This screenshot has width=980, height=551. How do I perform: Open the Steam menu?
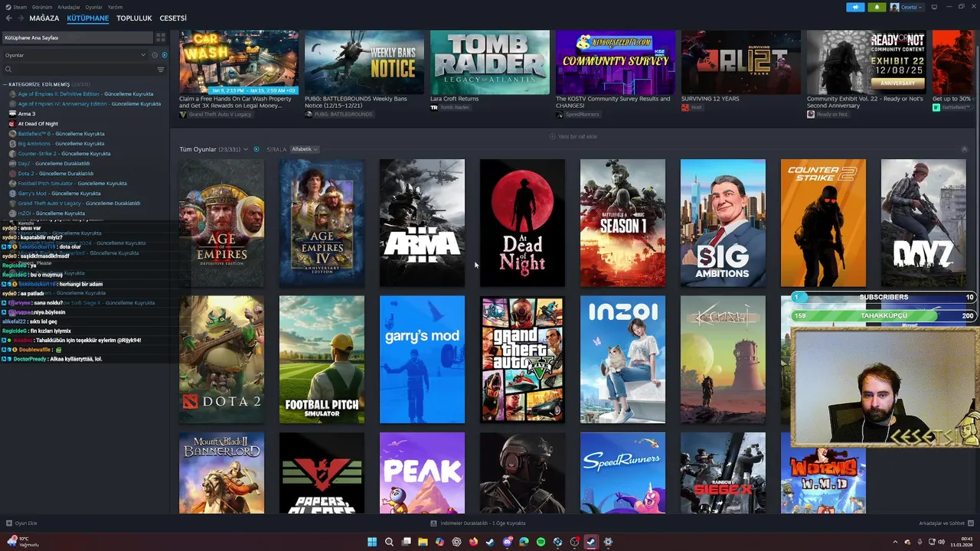17,7
